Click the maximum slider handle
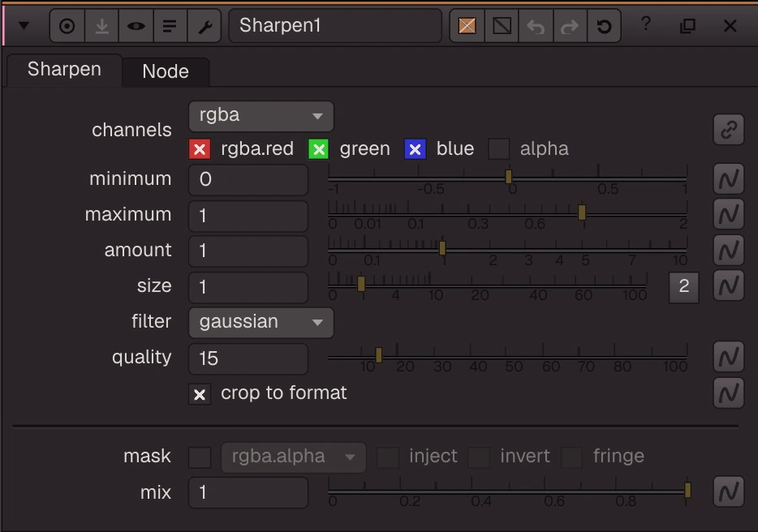This screenshot has height=532, width=758. [x=582, y=212]
